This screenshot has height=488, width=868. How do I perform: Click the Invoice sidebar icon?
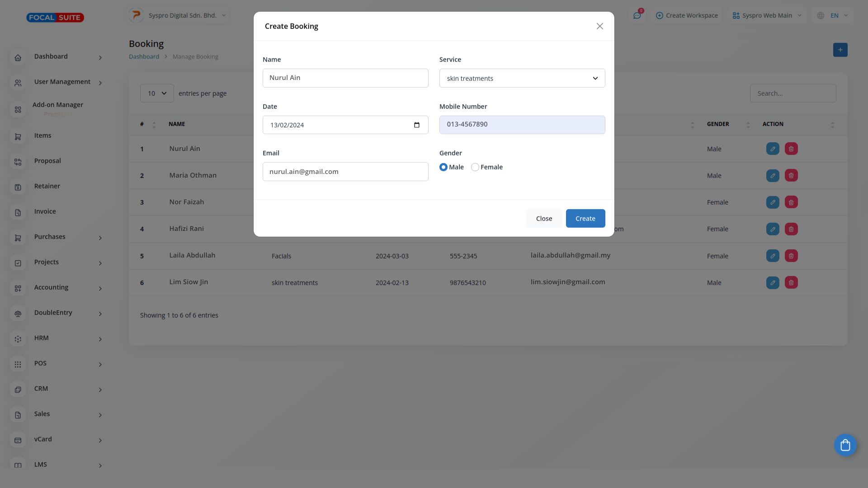tap(18, 212)
